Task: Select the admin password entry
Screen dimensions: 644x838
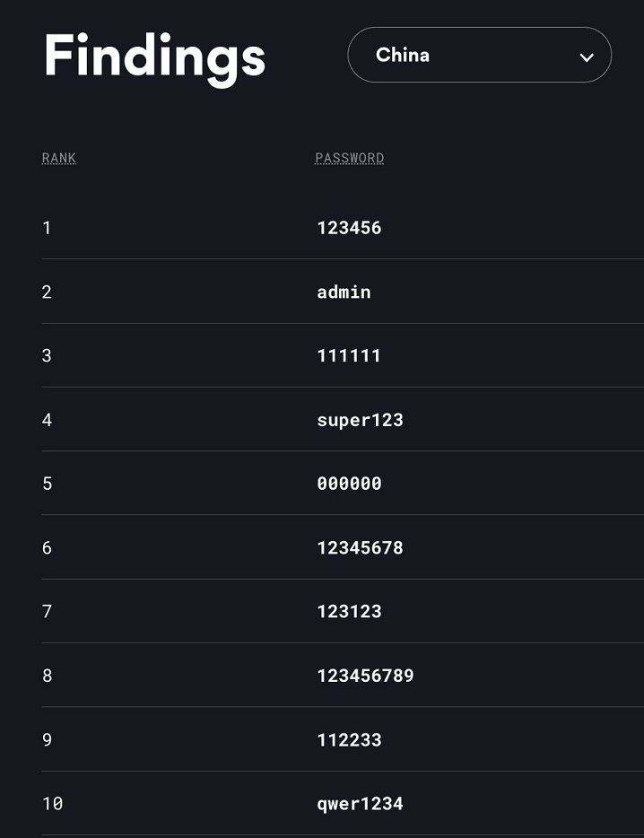Action: pos(344,292)
